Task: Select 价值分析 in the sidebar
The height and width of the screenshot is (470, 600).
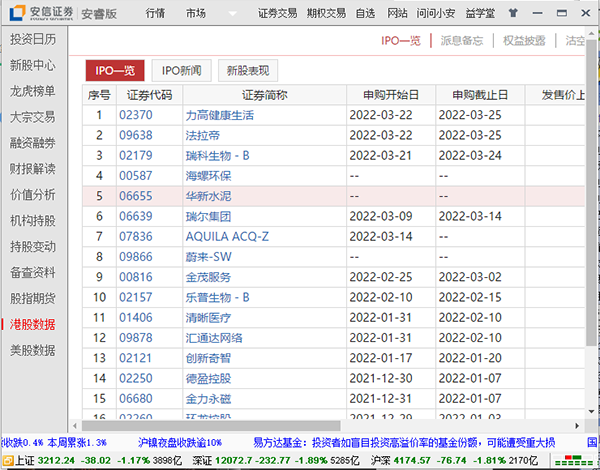Action: tap(33, 195)
